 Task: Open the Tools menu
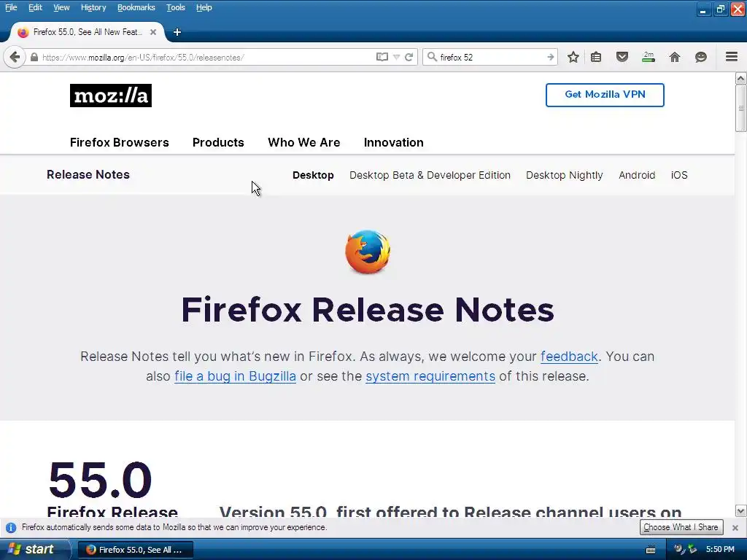coord(176,7)
